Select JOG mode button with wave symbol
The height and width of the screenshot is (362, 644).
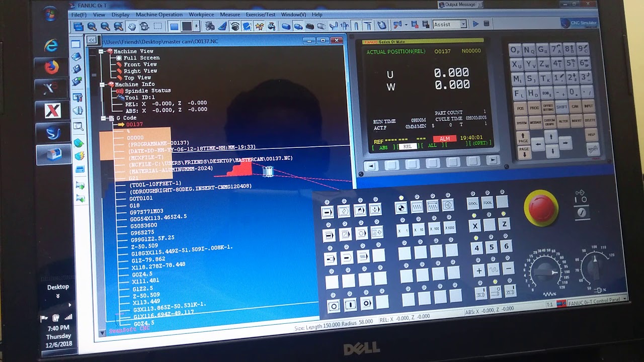point(417,207)
